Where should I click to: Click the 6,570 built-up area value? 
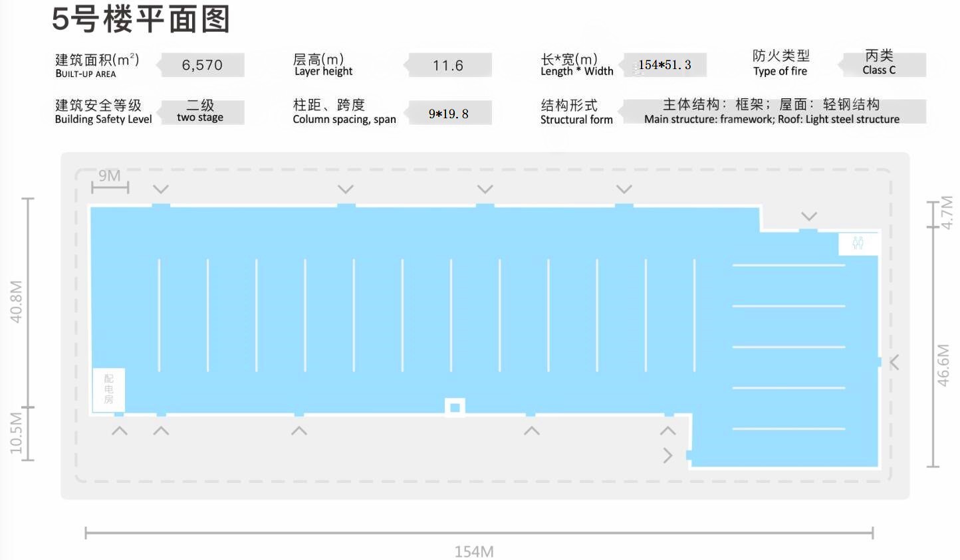pos(202,65)
